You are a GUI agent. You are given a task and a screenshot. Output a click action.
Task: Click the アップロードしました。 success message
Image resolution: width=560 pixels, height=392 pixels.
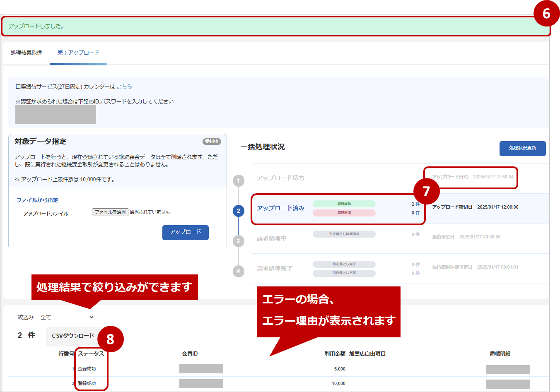coord(36,26)
